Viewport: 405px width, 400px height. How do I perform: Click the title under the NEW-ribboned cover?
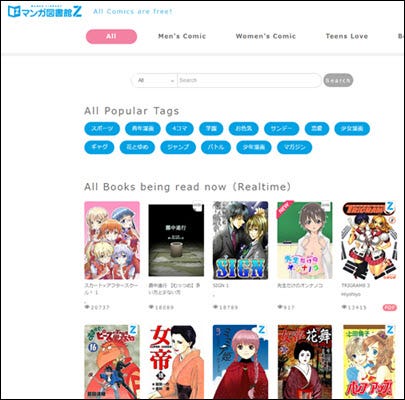point(300,286)
